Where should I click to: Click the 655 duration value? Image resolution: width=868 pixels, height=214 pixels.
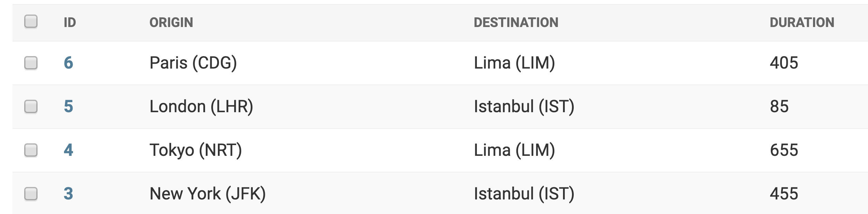coord(784,150)
